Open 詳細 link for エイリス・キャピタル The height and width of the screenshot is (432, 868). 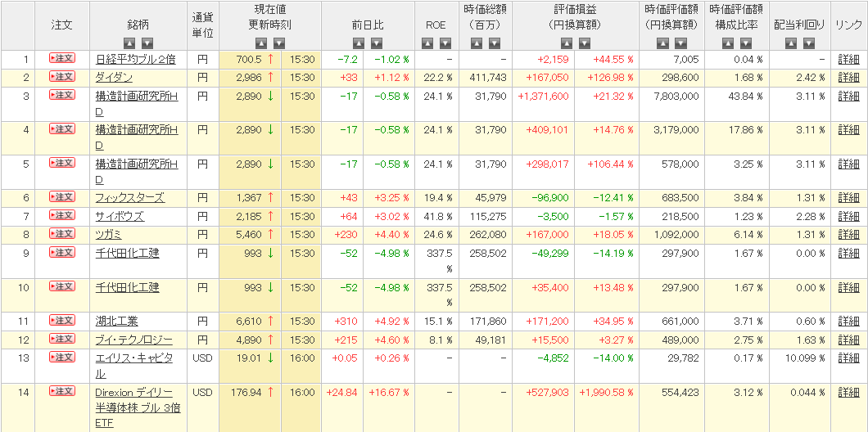(x=848, y=358)
